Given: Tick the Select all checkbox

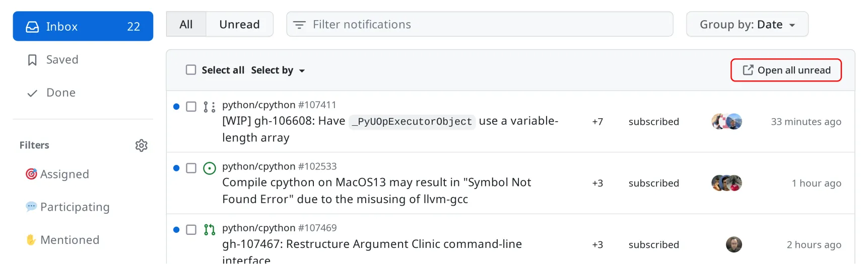Looking at the screenshot, I should (191, 70).
